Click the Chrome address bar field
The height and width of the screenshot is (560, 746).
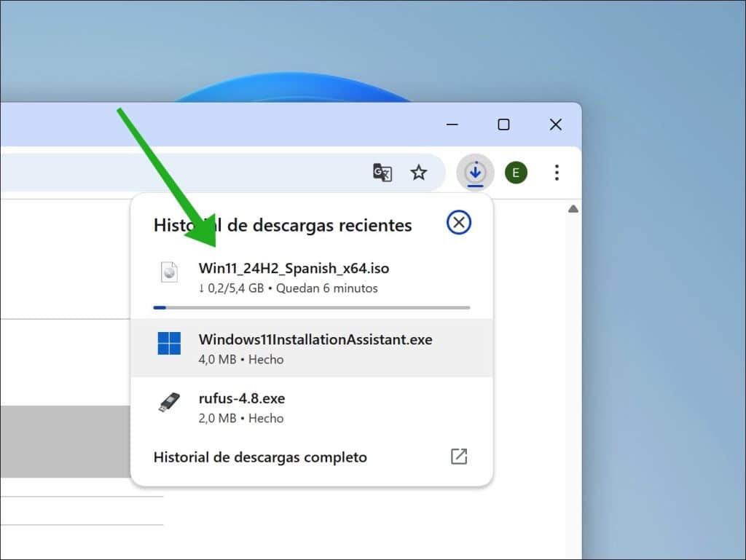[223, 172]
